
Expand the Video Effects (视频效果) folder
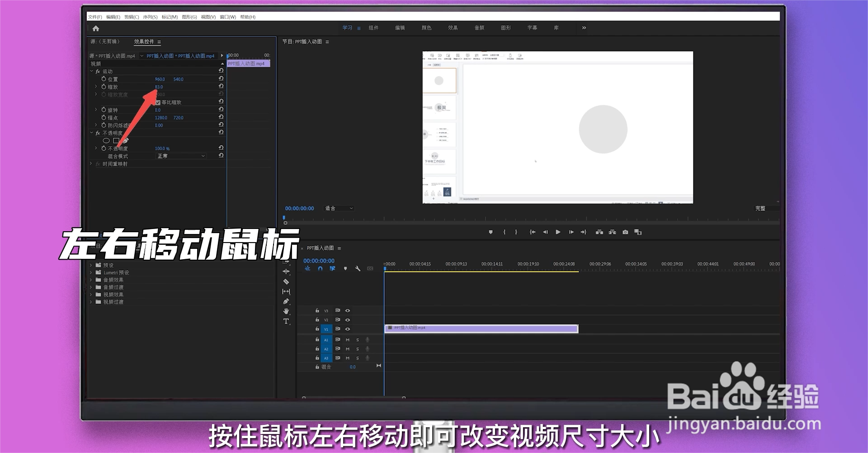coord(91,294)
